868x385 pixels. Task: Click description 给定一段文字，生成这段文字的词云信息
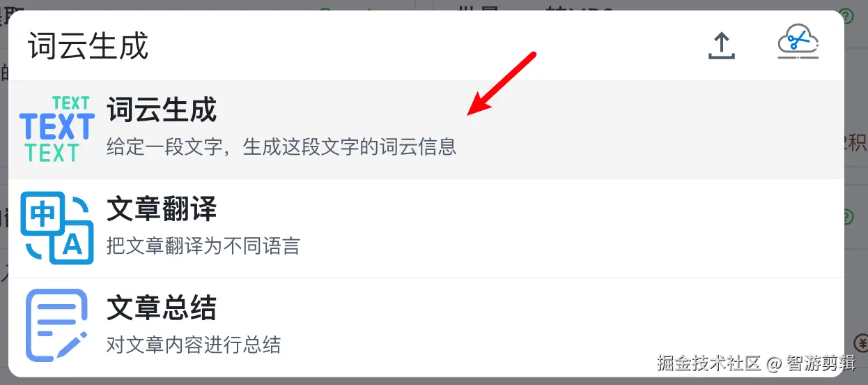coord(281,147)
